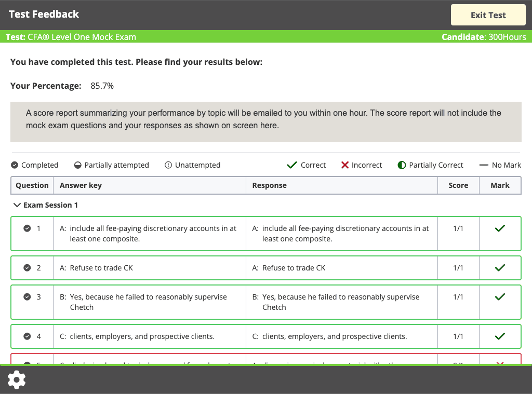
Task: Click the green progress bar above the footer
Action: pyautogui.click(x=266, y=366)
